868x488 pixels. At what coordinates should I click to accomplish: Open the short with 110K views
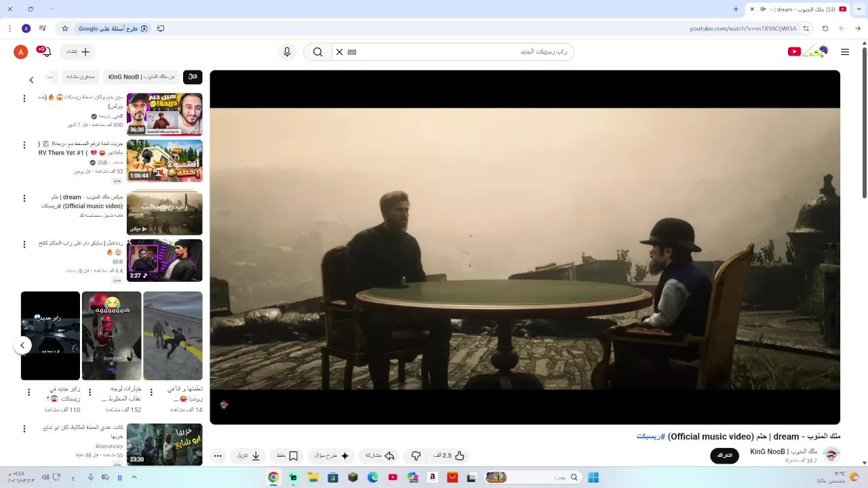pyautogui.click(x=50, y=335)
